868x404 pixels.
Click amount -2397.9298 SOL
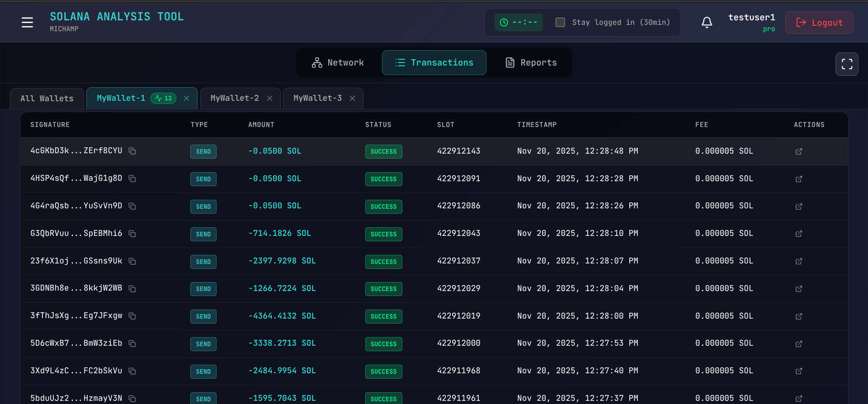click(x=282, y=261)
